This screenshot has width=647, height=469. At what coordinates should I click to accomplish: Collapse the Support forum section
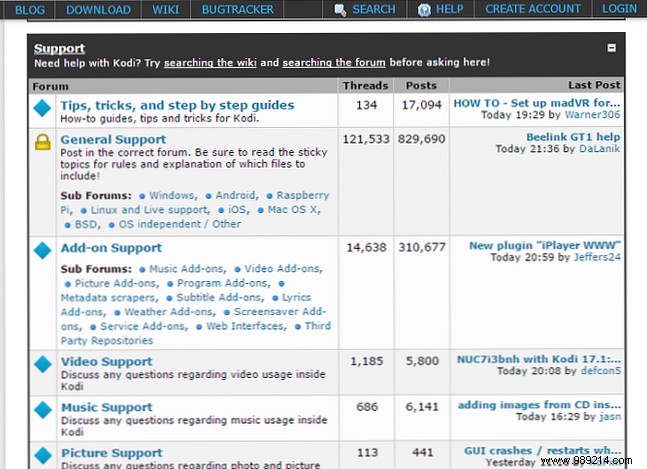(612, 48)
